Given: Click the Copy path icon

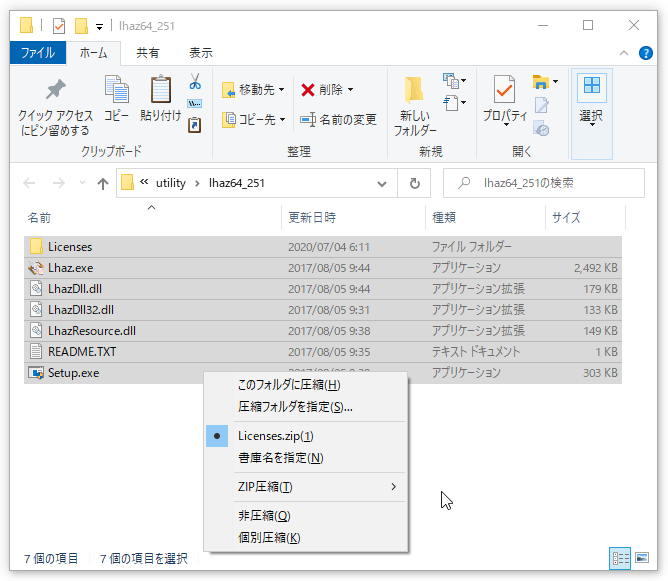Looking at the screenshot, I should coord(195,104).
